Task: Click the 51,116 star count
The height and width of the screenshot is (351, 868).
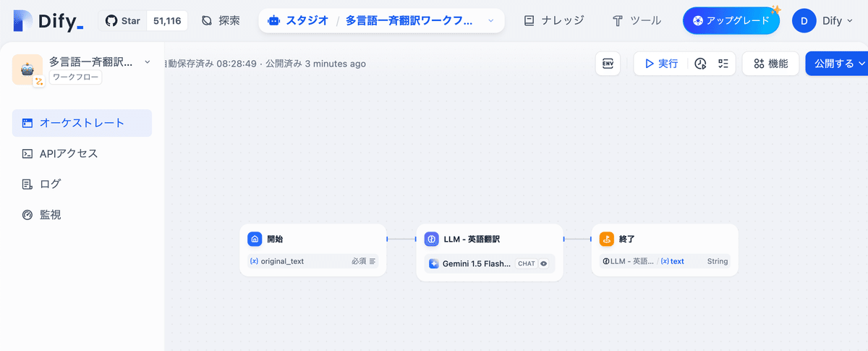Action: coord(167,21)
